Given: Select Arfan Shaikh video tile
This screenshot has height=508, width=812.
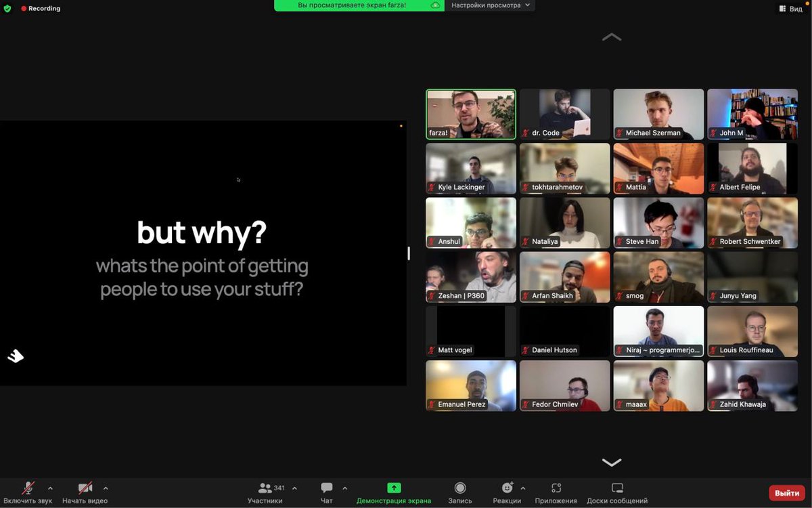Looking at the screenshot, I should point(565,277).
